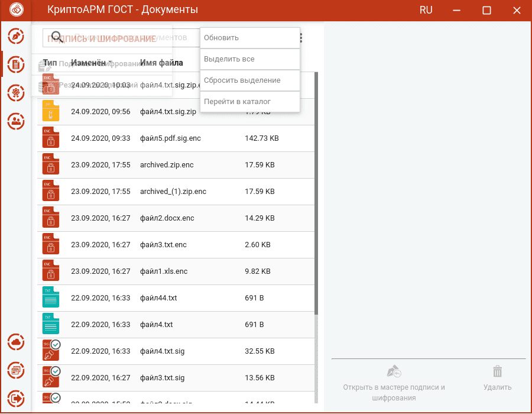
Task: Switch the RU language indicator
Action: (426, 10)
